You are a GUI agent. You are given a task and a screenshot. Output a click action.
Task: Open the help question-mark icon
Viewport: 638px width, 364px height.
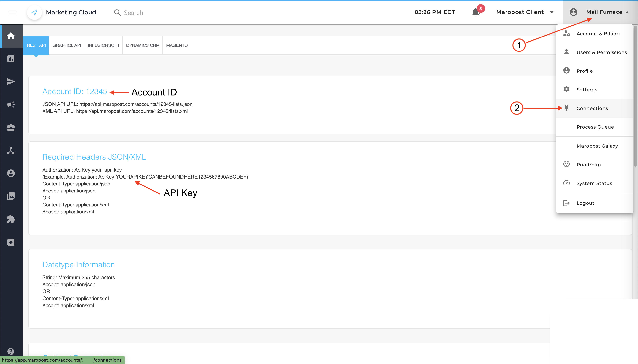click(11, 352)
